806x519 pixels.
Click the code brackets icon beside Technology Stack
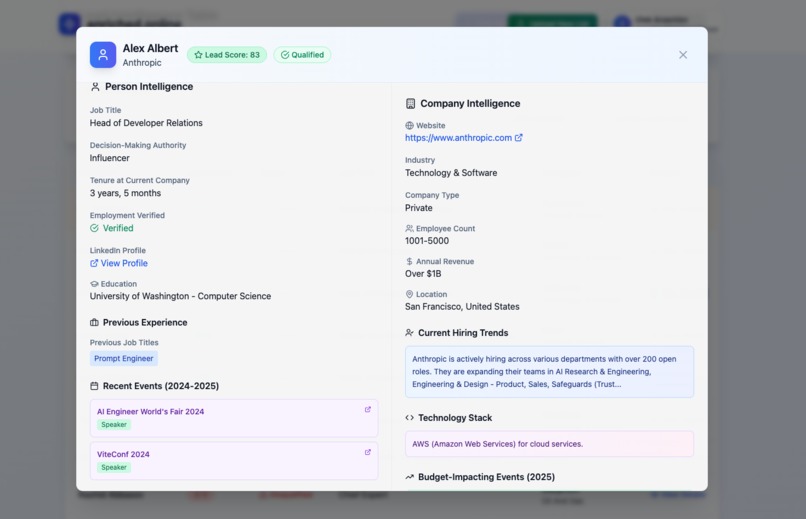pos(409,418)
